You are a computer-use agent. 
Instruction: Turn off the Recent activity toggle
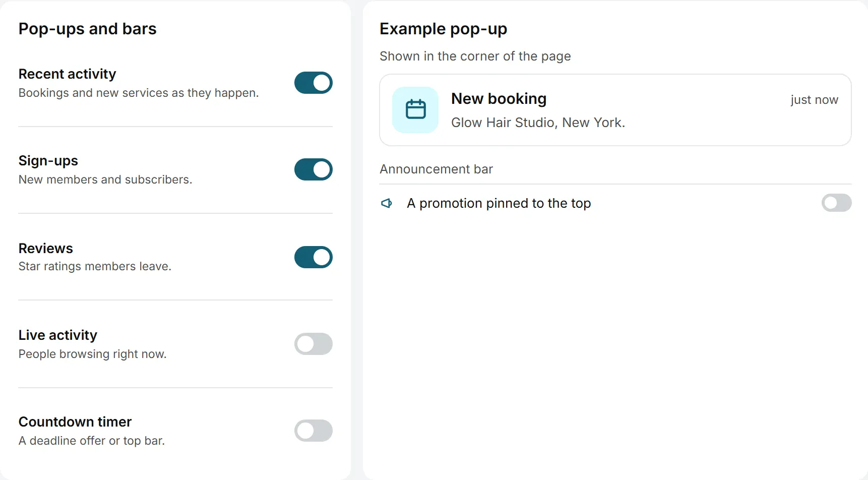click(314, 83)
